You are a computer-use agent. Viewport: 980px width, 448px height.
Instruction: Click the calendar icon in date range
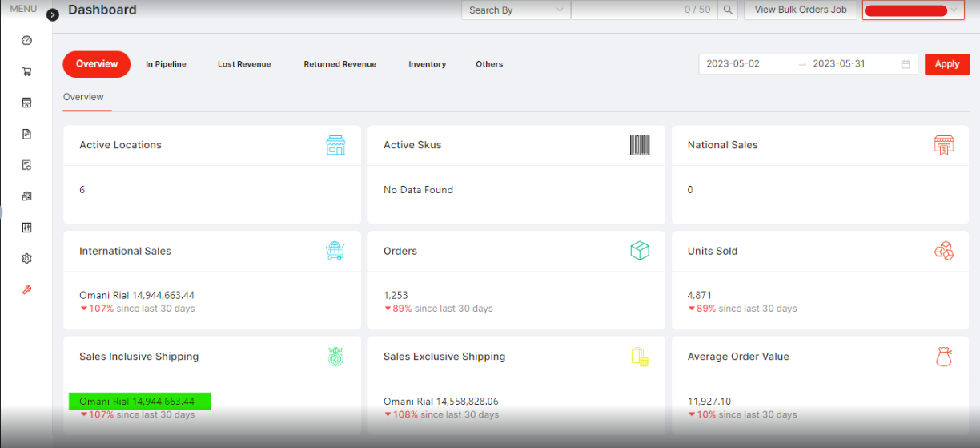pyautogui.click(x=906, y=64)
